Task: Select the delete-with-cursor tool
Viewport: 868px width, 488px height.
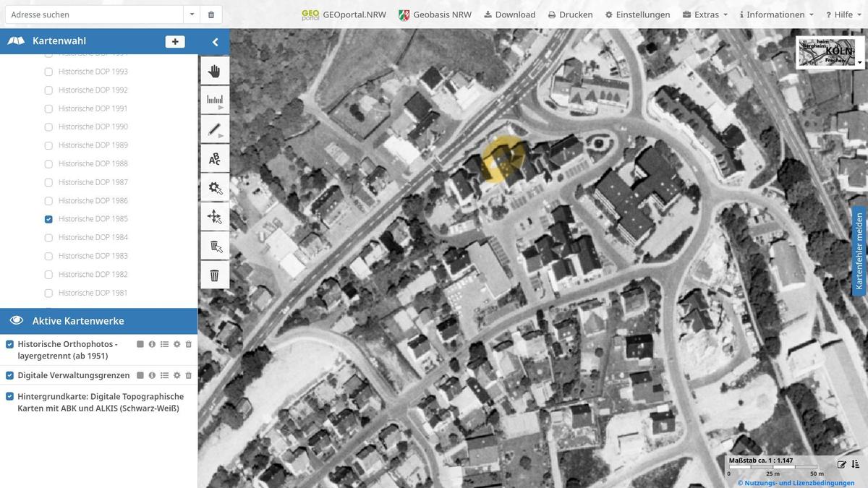Action: pyautogui.click(x=214, y=246)
